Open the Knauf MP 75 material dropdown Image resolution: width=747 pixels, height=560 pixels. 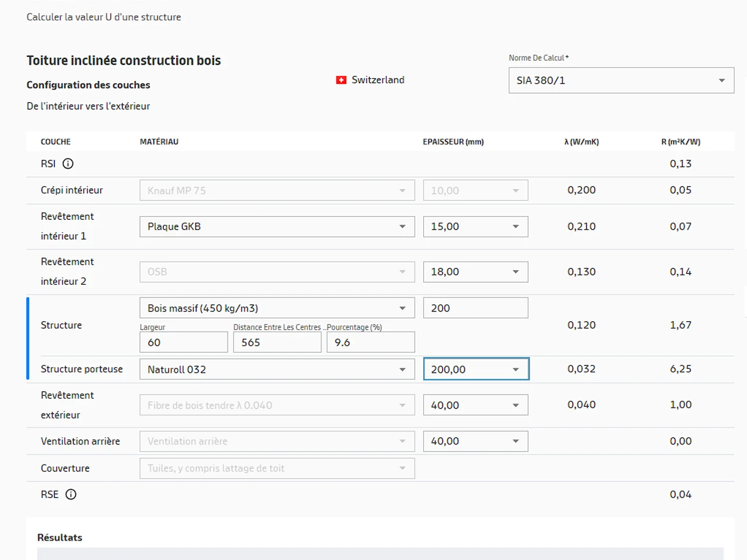[x=277, y=190]
